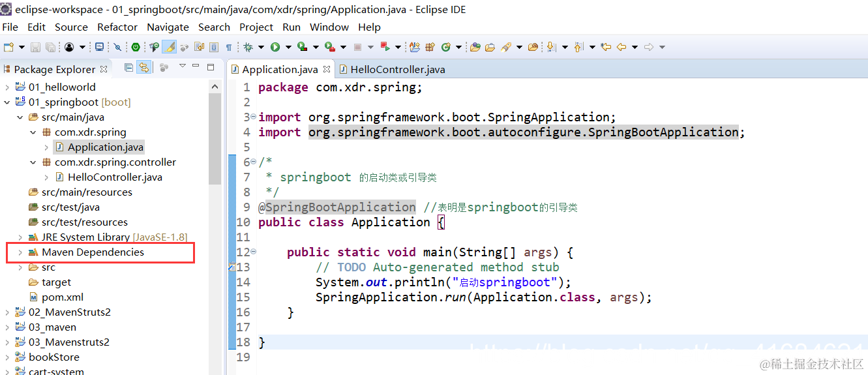Open the Project menu
868x375 pixels.
256,27
